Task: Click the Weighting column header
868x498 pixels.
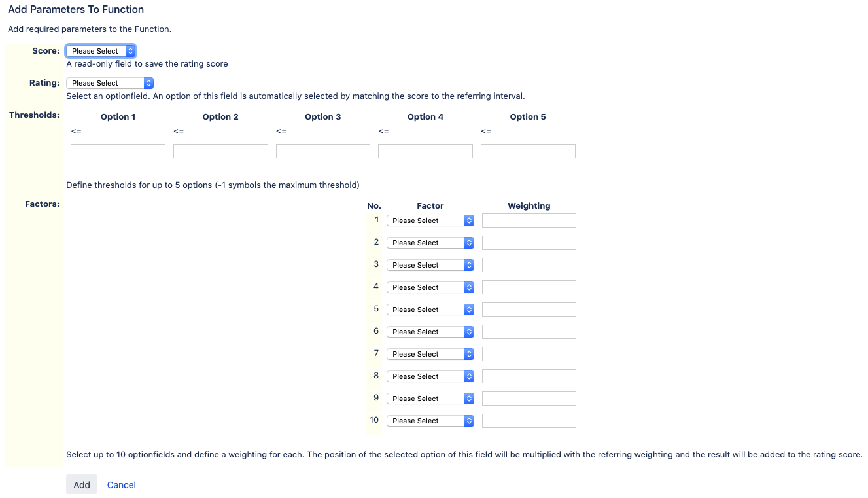Action: (x=529, y=205)
